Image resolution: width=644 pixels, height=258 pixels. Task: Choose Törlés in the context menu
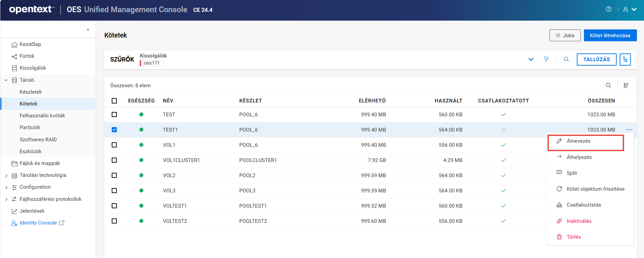pyautogui.click(x=573, y=237)
